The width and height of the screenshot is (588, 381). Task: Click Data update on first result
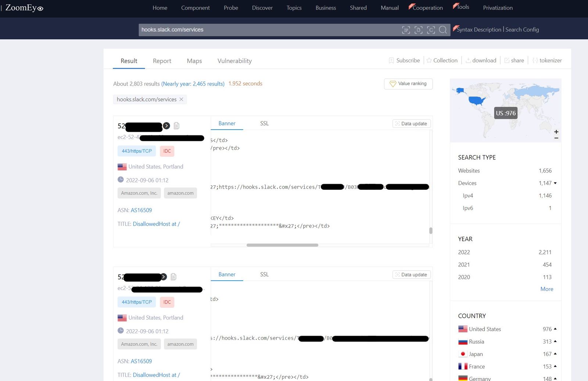412,124
